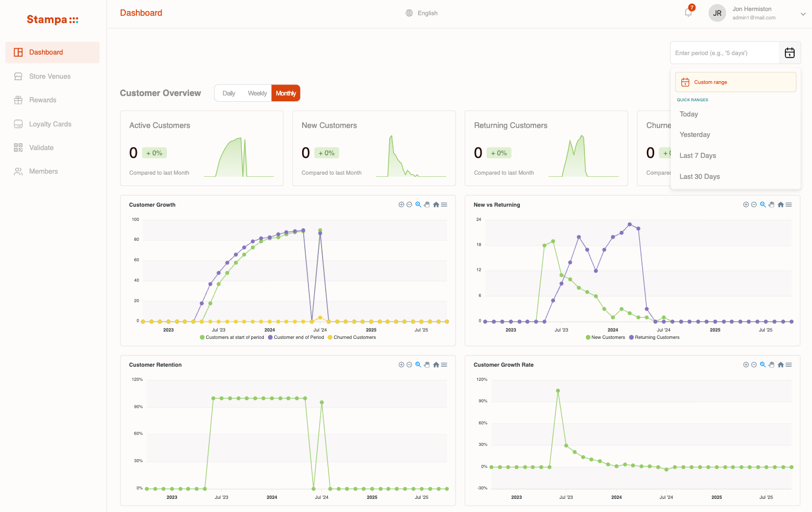Open the Validate page

(x=41, y=147)
